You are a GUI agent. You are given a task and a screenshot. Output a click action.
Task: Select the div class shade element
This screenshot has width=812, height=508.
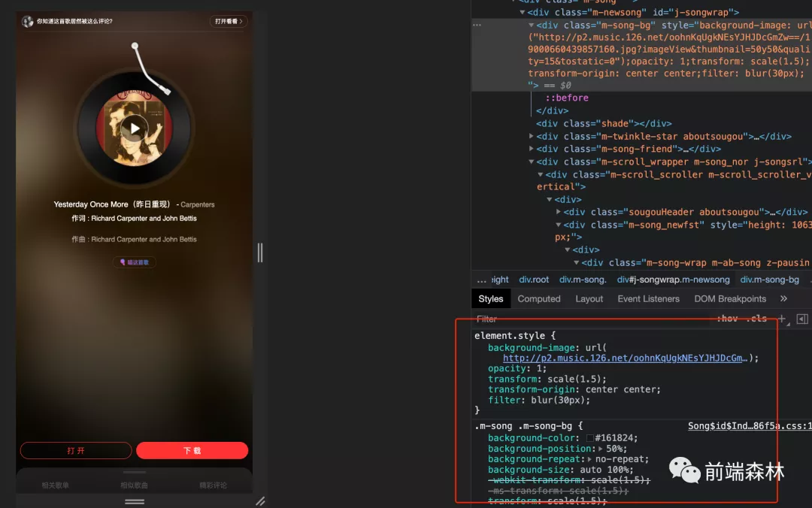point(604,123)
